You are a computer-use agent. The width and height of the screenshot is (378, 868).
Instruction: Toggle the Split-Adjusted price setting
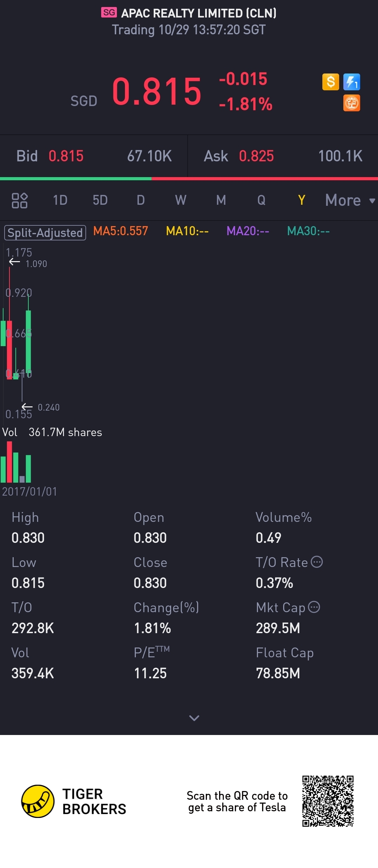pos(45,233)
